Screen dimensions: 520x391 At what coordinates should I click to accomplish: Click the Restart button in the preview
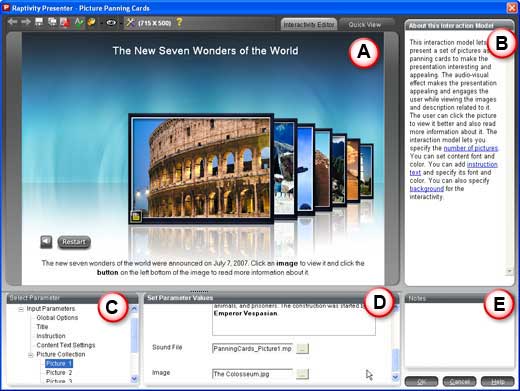pyautogui.click(x=74, y=242)
